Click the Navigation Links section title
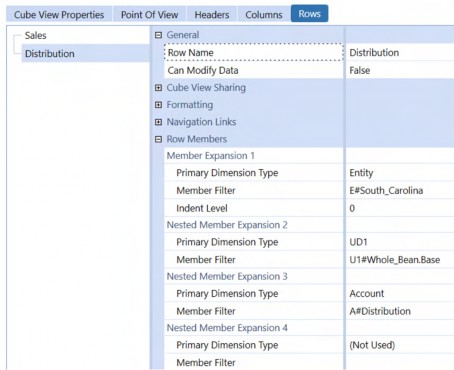Screen dimensions: 454x370 [x=201, y=122]
